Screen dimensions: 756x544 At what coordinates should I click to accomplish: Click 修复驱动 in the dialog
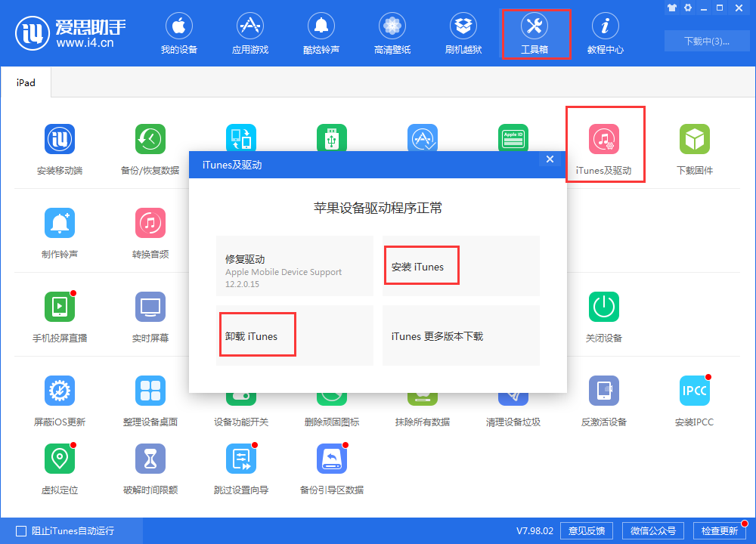pyautogui.click(x=295, y=266)
